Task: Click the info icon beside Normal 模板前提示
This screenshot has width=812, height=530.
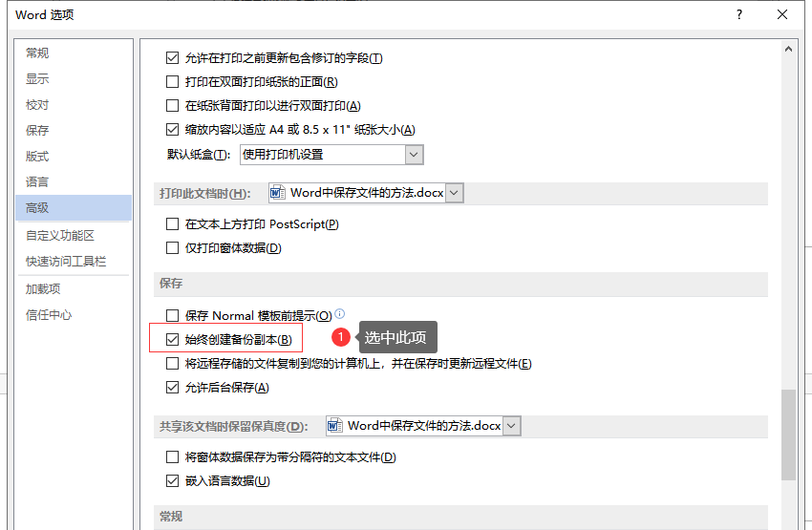Action: [339, 314]
